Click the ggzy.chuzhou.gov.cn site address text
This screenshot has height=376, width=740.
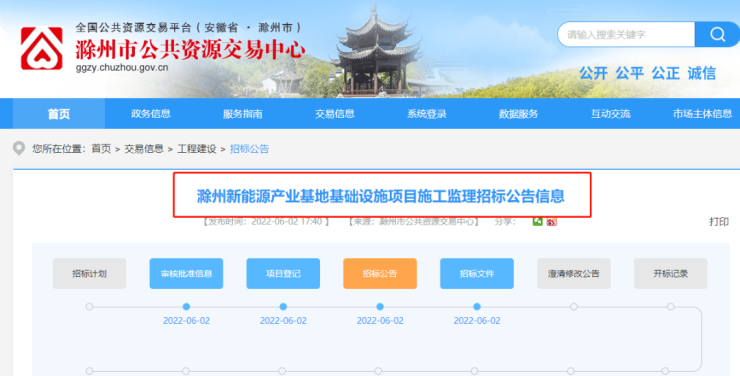pos(122,67)
